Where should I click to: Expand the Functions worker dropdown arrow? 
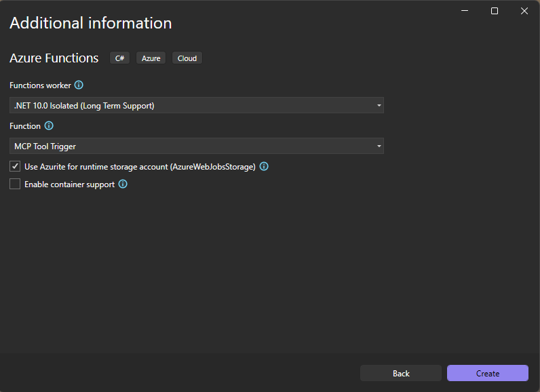click(x=379, y=106)
